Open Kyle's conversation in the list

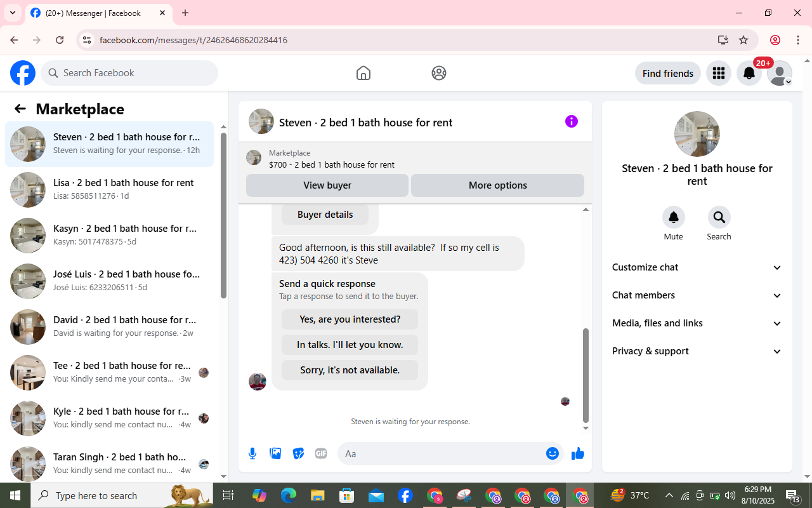pyautogui.click(x=110, y=418)
